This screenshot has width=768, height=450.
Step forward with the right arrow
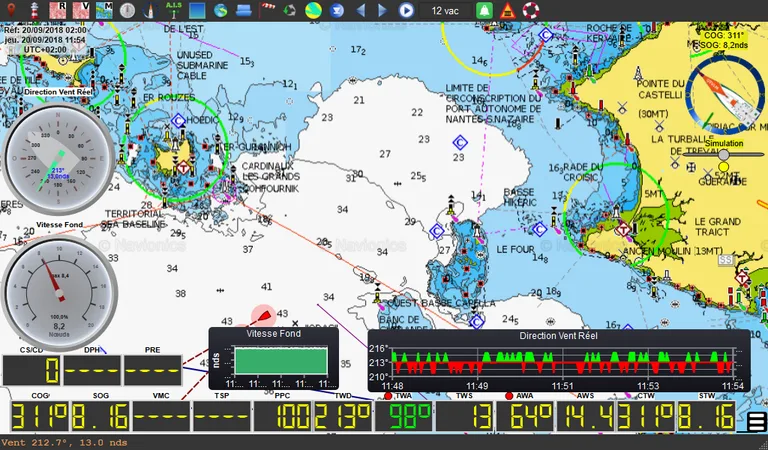383,10
